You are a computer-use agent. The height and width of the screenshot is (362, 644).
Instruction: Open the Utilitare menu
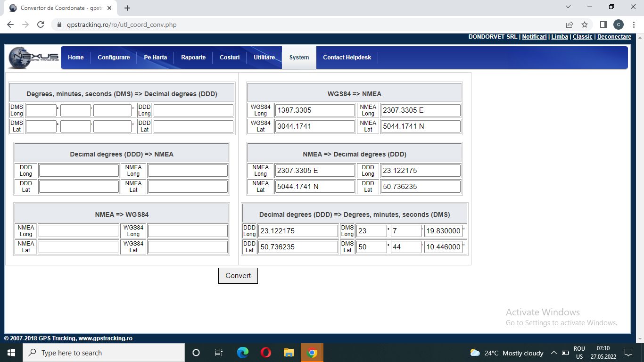264,58
